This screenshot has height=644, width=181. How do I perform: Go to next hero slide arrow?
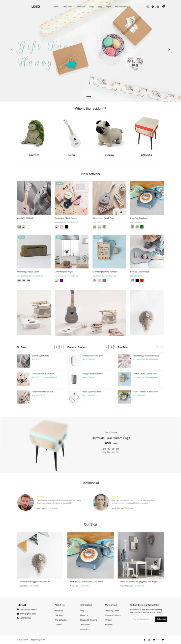169,50
